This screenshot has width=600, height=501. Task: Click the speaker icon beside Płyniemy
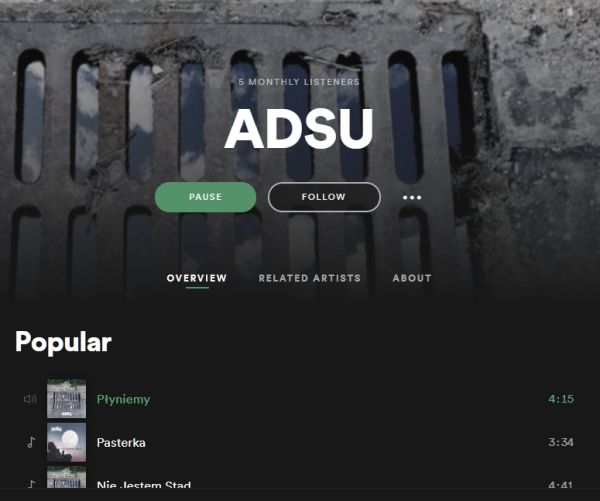30,399
